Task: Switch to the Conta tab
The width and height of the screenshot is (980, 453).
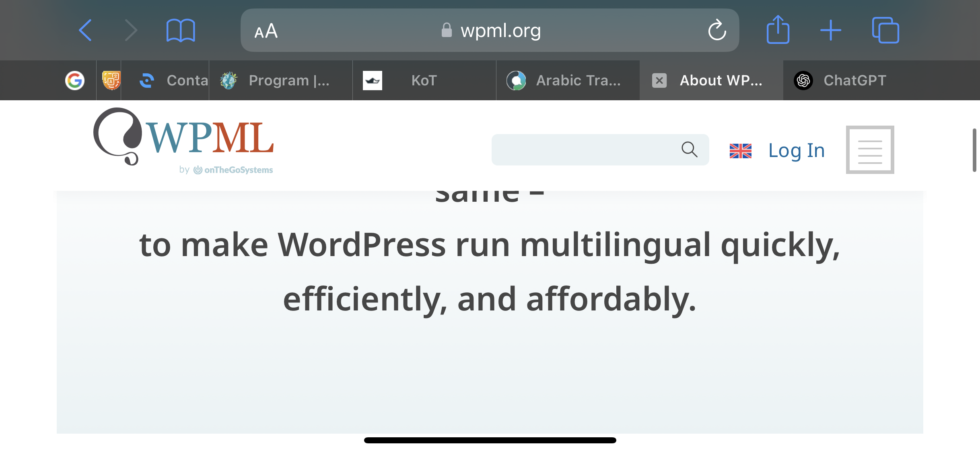Action: [x=165, y=81]
